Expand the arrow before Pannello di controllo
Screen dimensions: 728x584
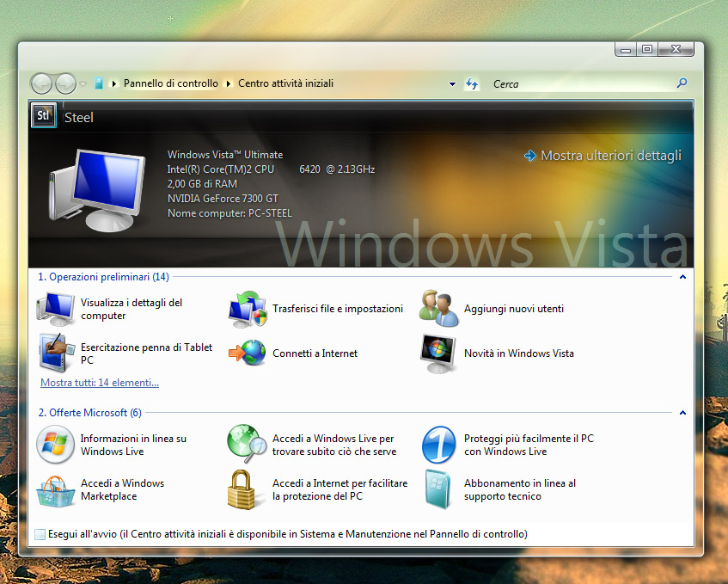[113, 83]
